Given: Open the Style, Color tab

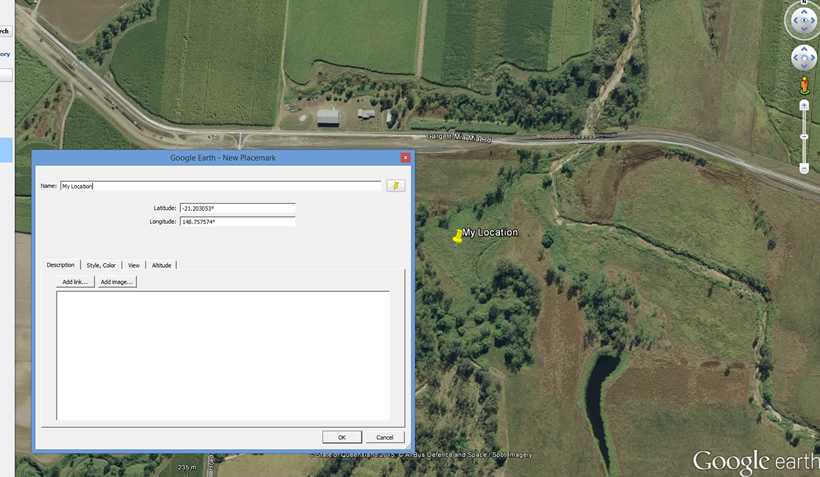Looking at the screenshot, I should click(101, 265).
